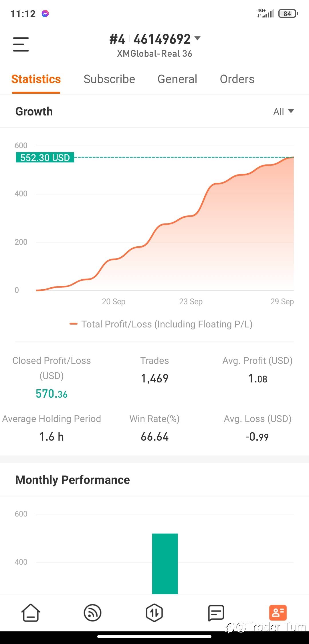Expand the account 46149692 dropdown arrow
This screenshot has width=309, height=644.
point(197,38)
